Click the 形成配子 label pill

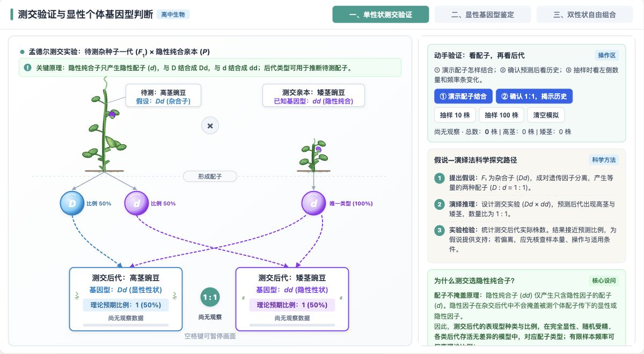tap(210, 176)
